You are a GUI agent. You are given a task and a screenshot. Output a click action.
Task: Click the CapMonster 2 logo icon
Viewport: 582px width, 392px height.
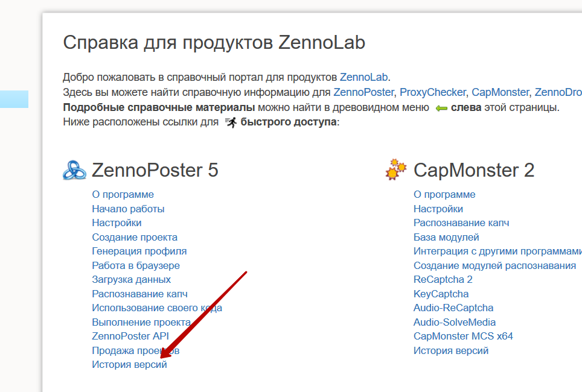point(396,169)
